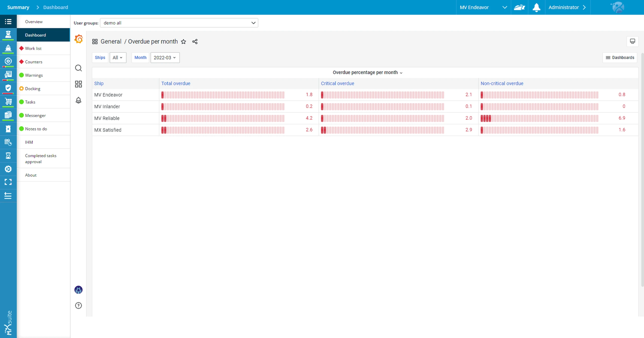This screenshot has width=644, height=338.
Task: Switch to the Dashboard menu entry
Action: 35,35
